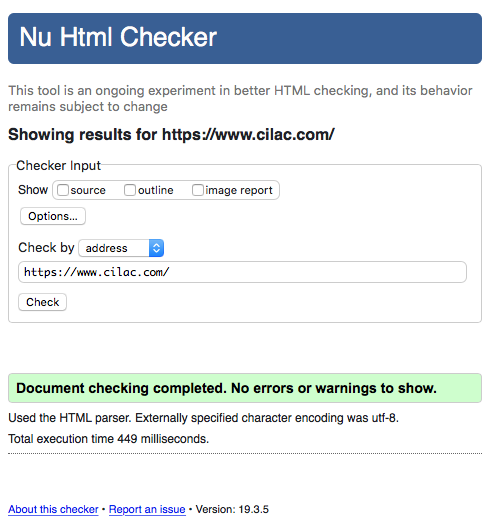The width and height of the screenshot is (494, 521).
Task: Click the Show label text
Action: pyautogui.click(x=33, y=190)
